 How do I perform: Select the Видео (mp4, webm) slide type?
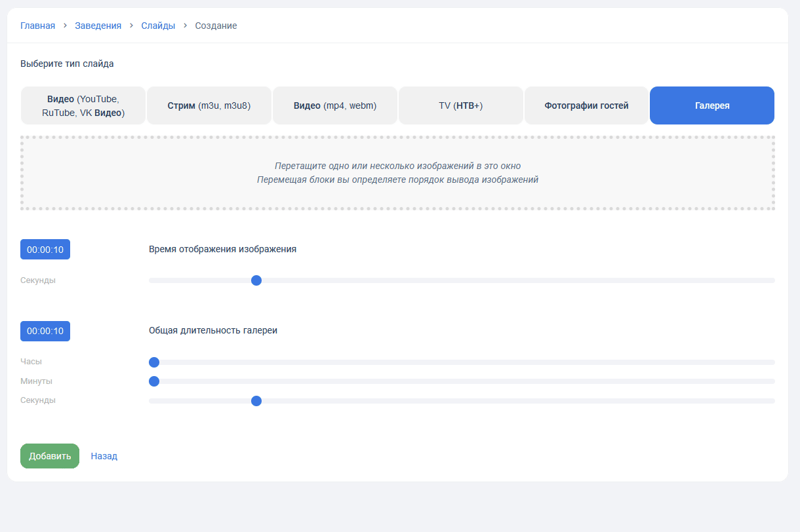[334, 105]
